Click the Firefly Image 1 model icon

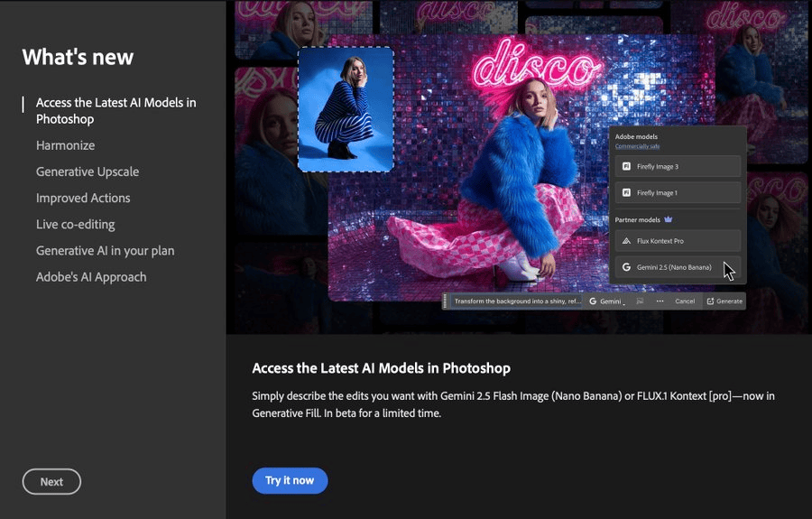pos(626,192)
